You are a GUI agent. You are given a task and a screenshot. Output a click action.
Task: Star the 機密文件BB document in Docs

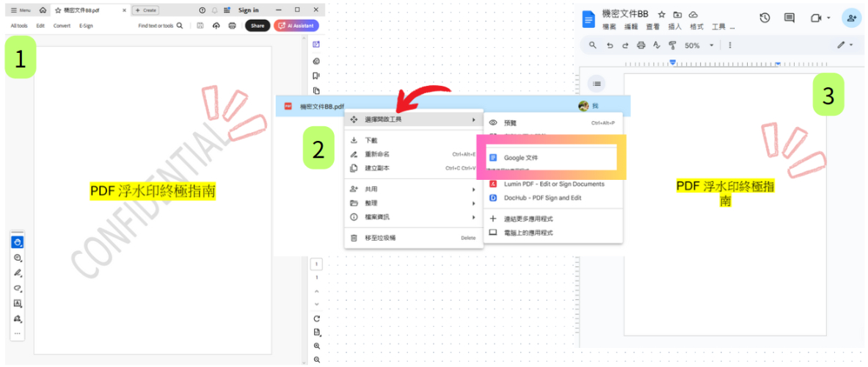click(x=662, y=15)
